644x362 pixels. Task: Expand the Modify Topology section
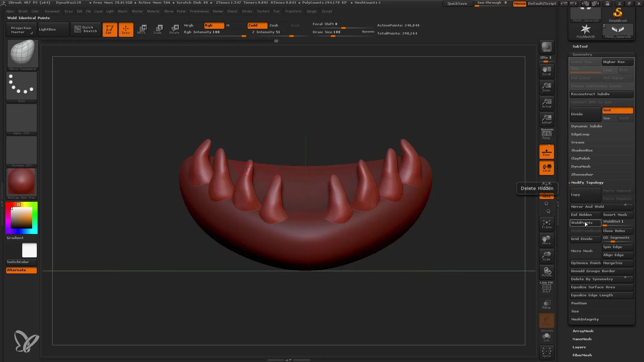point(587,183)
